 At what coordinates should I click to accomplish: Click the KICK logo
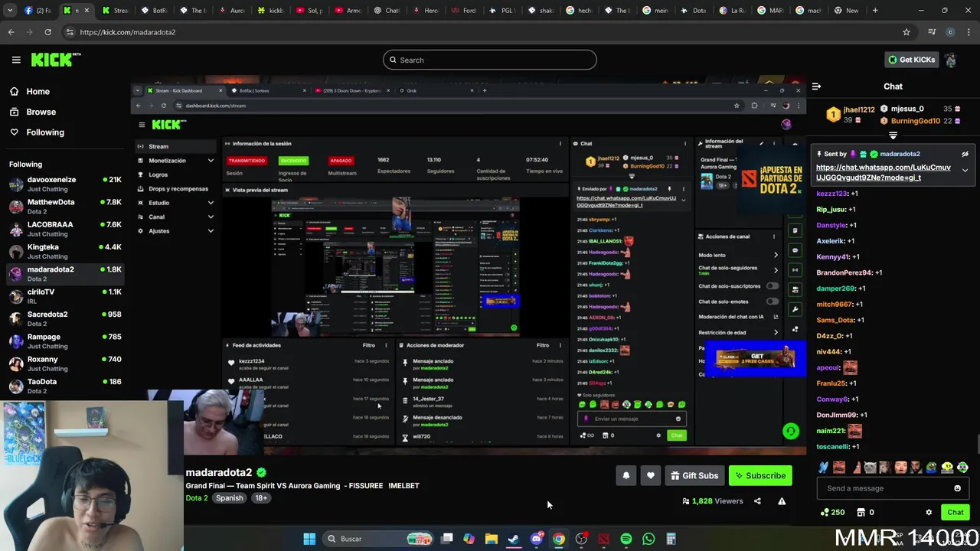click(x=56, y=60)
